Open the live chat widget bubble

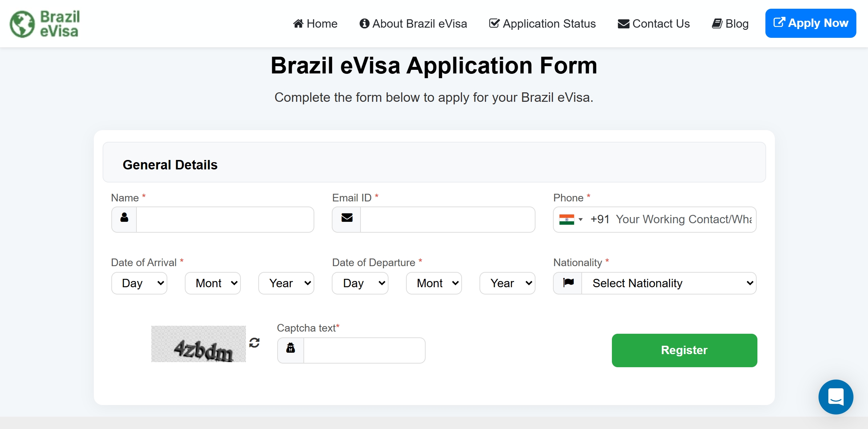836,397
